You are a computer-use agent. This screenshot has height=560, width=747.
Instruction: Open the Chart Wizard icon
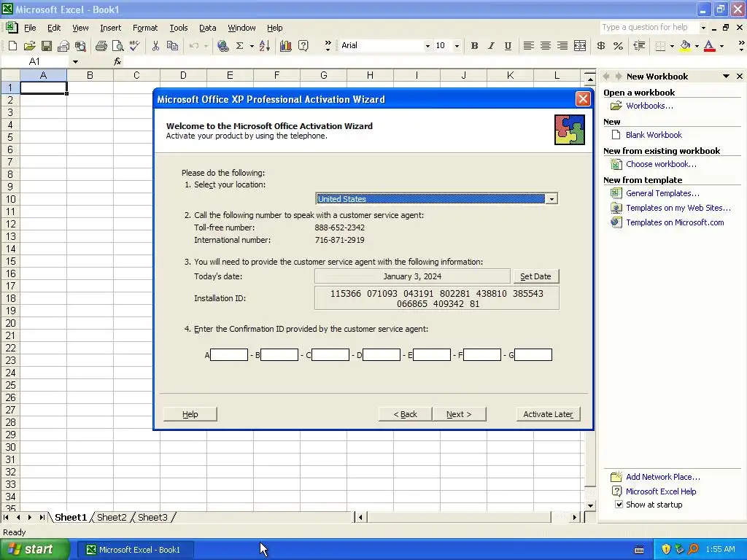[x=286, y=46]
